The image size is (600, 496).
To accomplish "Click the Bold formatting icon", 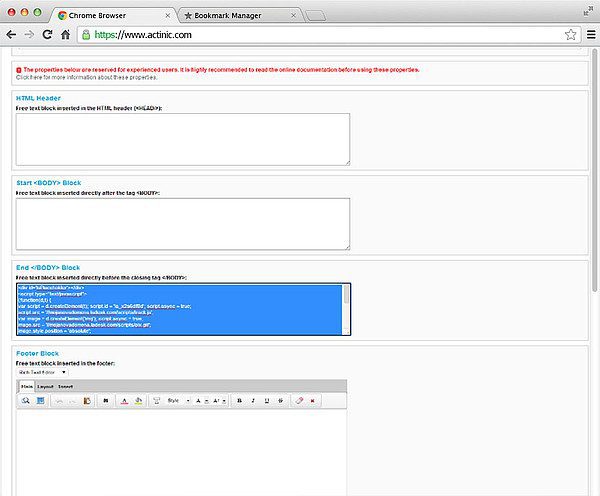I will click(x=240, y=400).
